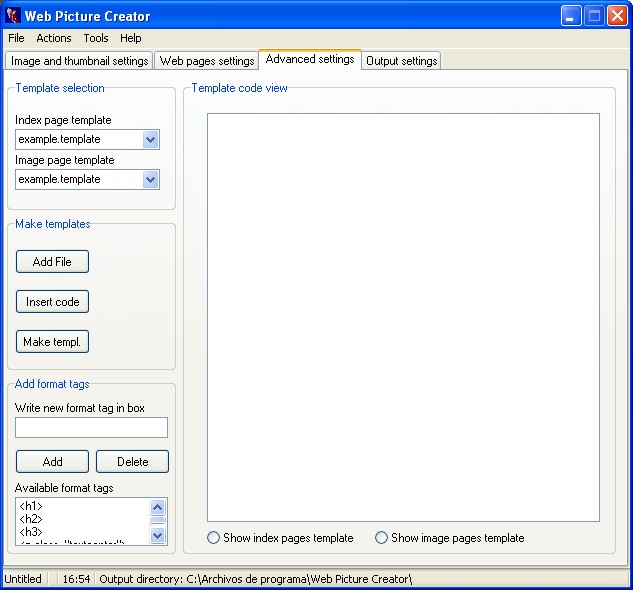
Task: Select Show index pages template radio button
Action: tap(213, 538)
